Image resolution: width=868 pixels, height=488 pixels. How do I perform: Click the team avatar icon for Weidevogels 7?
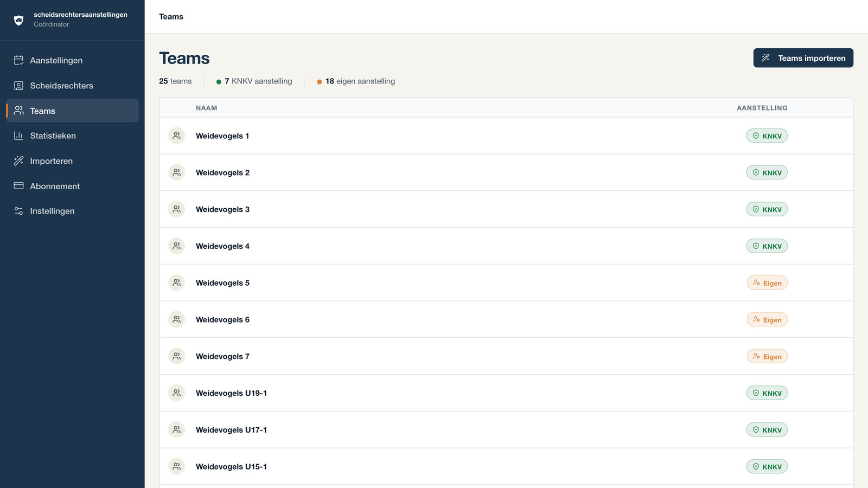click(176, 356)
